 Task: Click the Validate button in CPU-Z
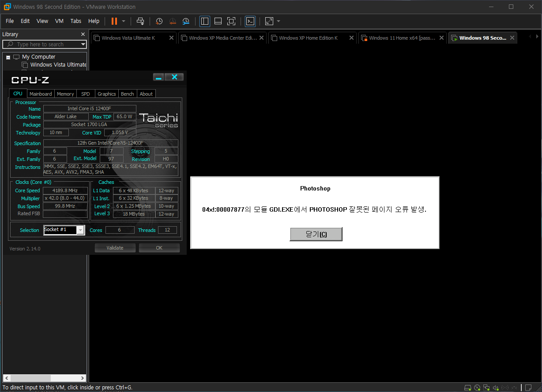pos(115,248)
